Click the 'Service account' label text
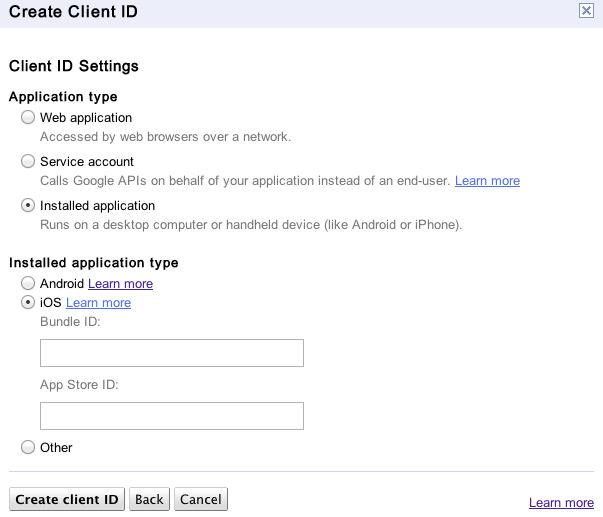Viewport: 603px width, 517px height. point(87,162)
